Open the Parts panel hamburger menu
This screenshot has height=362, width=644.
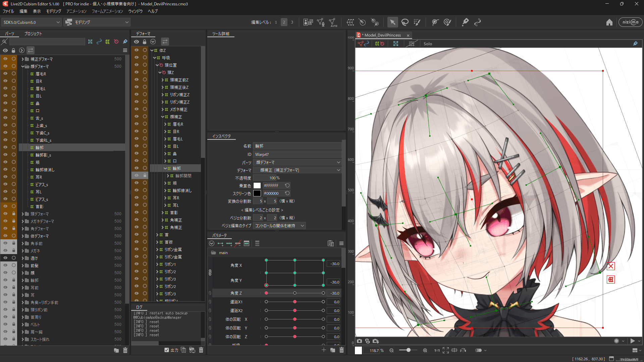click(x=125, y=50)
